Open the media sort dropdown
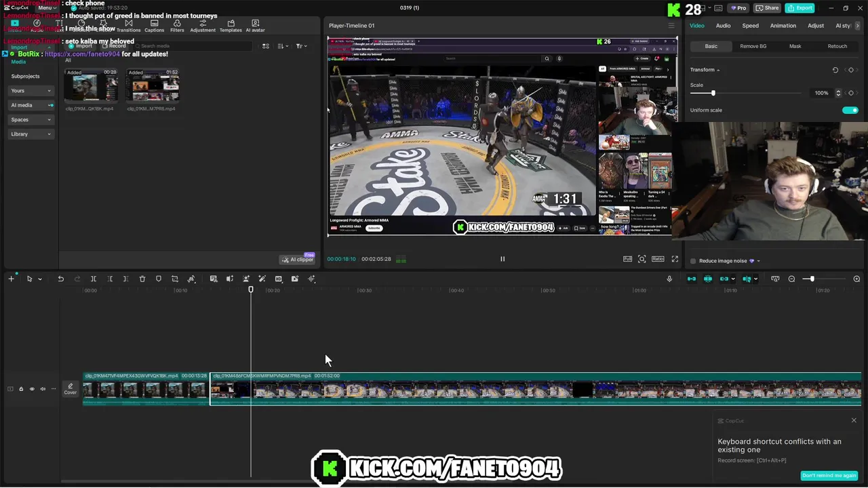 pyautogui.click(x=283, y=46)
